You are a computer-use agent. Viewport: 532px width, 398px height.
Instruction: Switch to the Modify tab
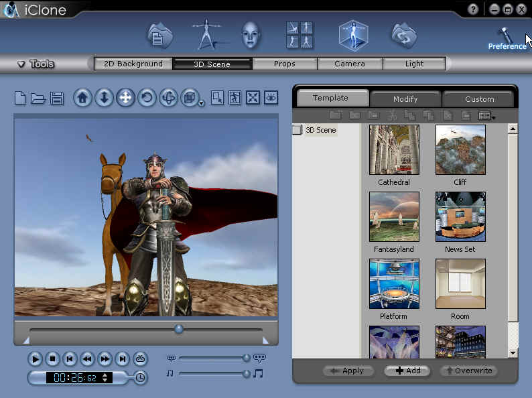[x=405, y=98]
